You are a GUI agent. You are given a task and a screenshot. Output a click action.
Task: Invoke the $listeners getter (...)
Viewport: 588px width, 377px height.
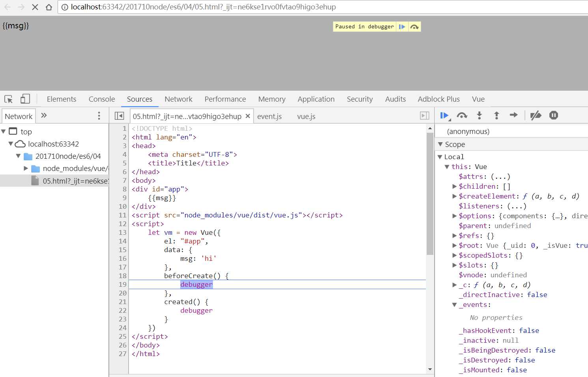tap(517, 206)
